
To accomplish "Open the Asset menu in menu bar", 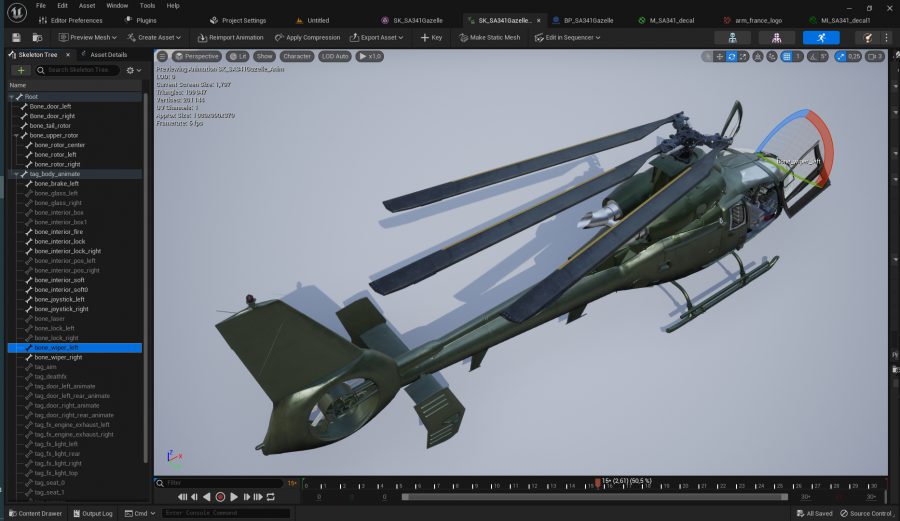I will 87,5.
